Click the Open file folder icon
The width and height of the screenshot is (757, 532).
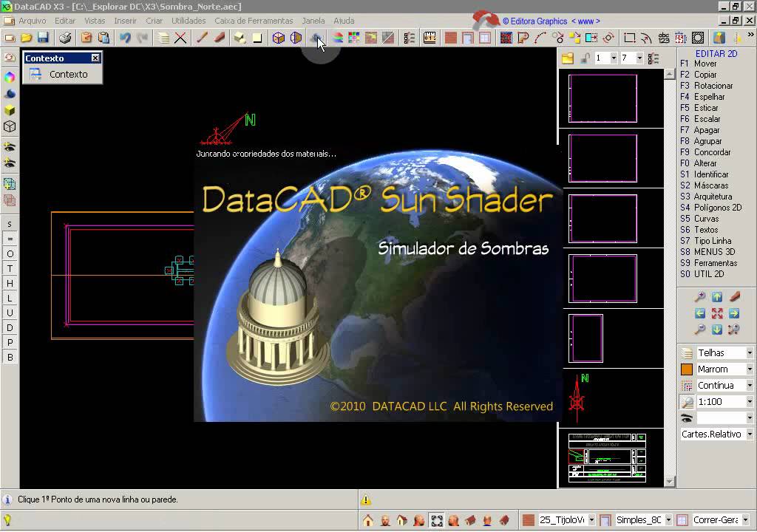tap(26, 38)
